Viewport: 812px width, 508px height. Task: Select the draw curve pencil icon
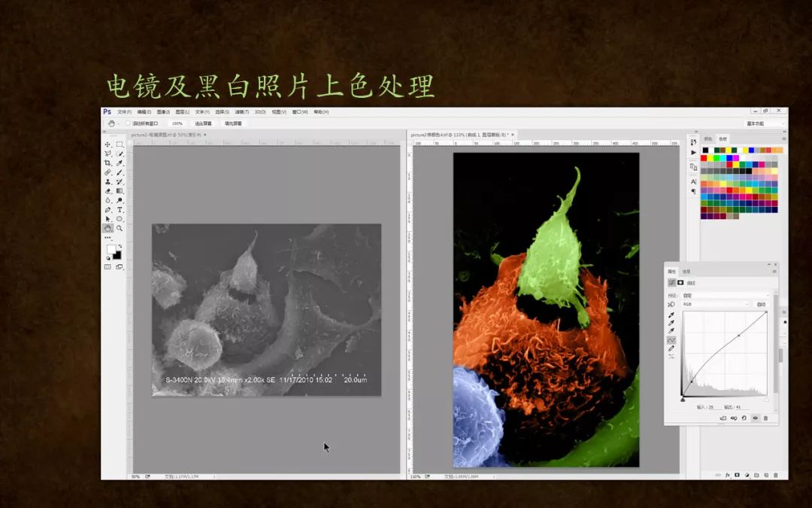pos(671,348)
